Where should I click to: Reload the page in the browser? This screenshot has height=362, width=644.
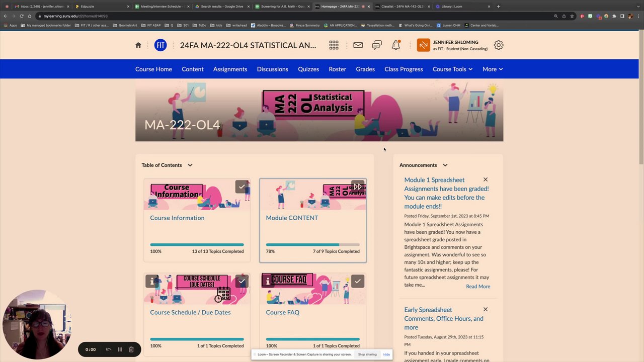(22, 16)
